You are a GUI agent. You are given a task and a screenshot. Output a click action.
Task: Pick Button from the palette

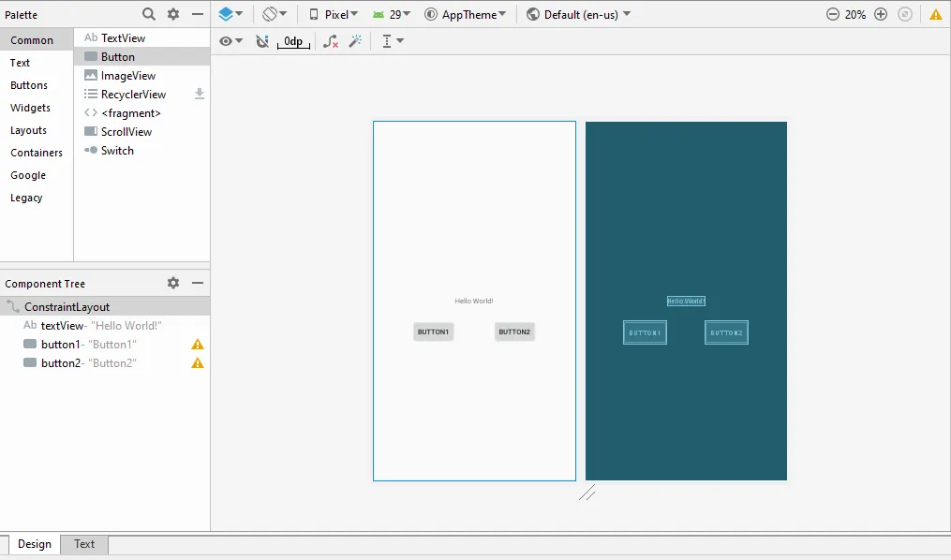141,56
